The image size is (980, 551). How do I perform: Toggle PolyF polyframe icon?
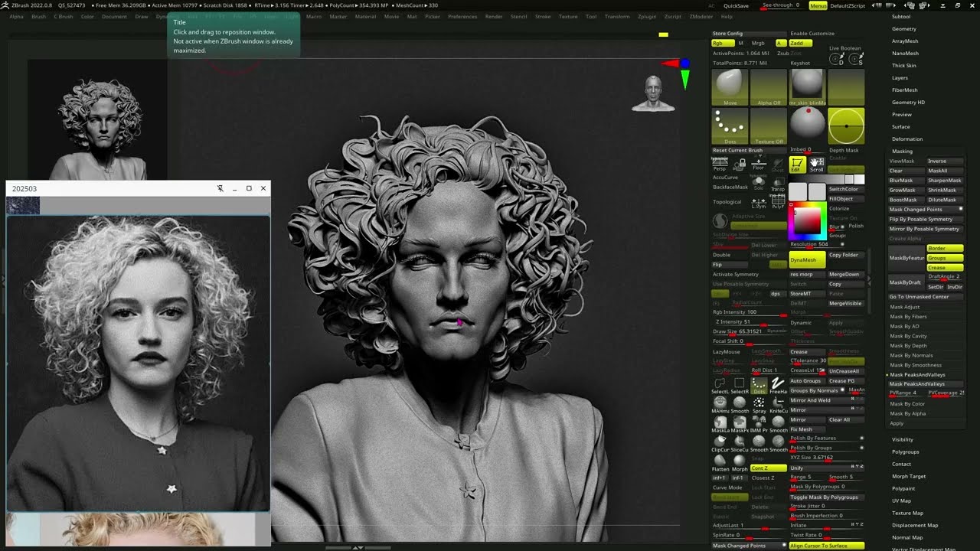tap(778, 203)
